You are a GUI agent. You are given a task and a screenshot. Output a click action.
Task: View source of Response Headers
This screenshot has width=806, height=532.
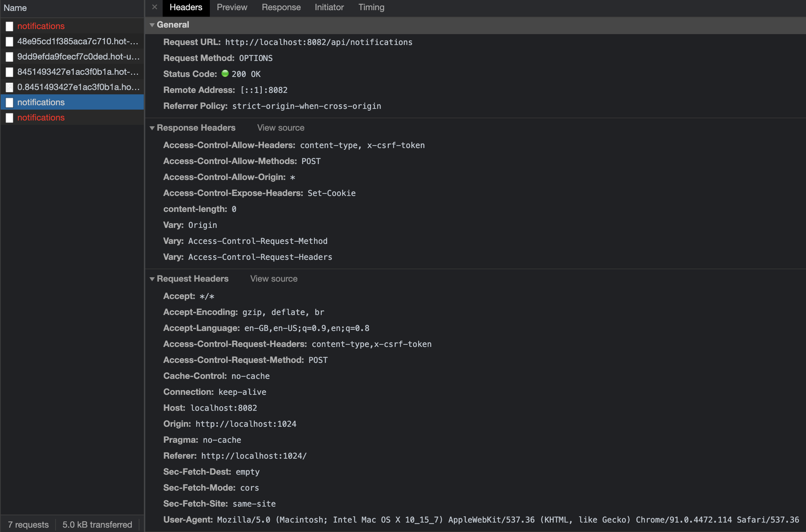pos(281,128)
